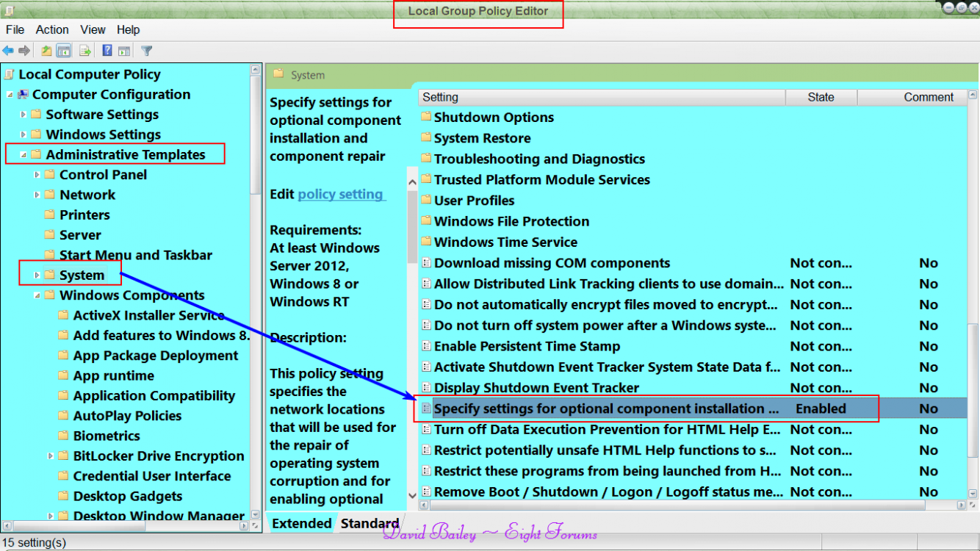The width and height of the screenshot is (980, 551).
Task: Expand BitLocker Drive Encryption node
Action: 51,456
